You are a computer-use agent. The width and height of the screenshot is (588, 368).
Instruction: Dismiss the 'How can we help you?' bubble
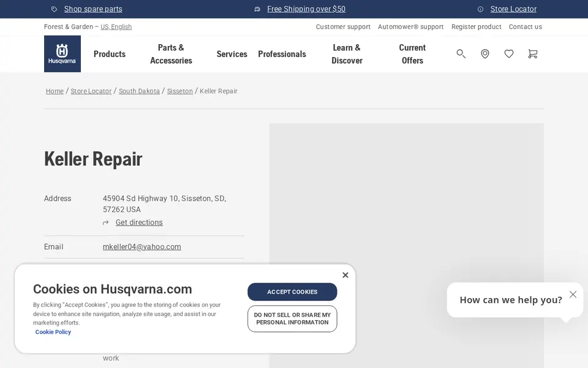(573, 294)
